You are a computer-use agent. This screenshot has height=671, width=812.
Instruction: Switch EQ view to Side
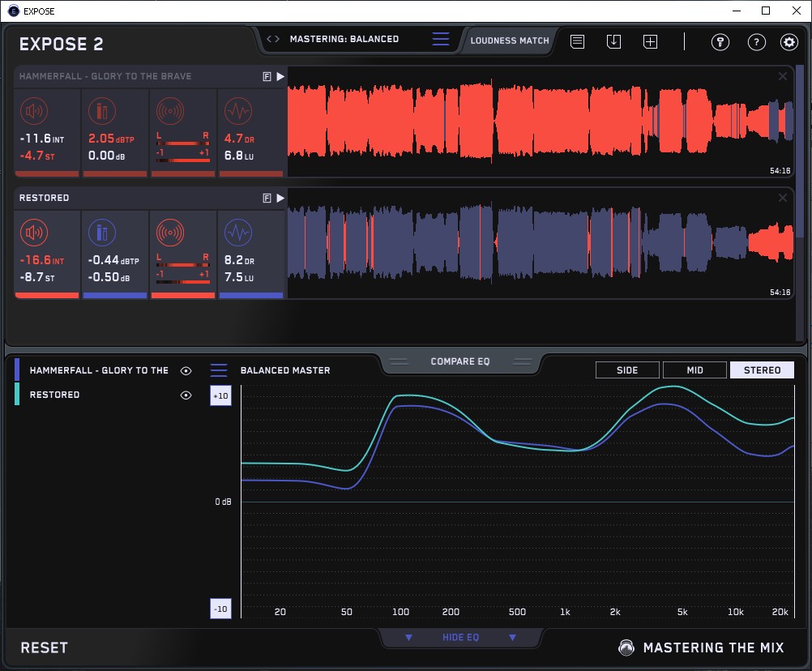point(627,370)
